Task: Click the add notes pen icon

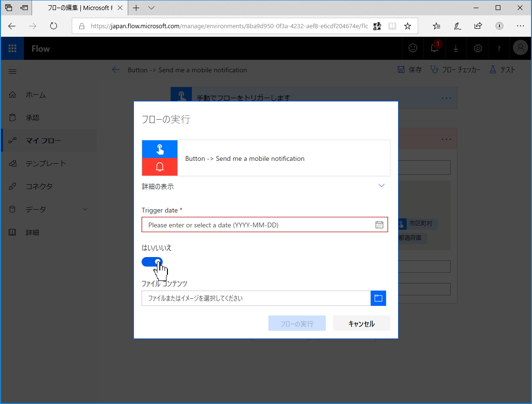Action: [457, 26]
